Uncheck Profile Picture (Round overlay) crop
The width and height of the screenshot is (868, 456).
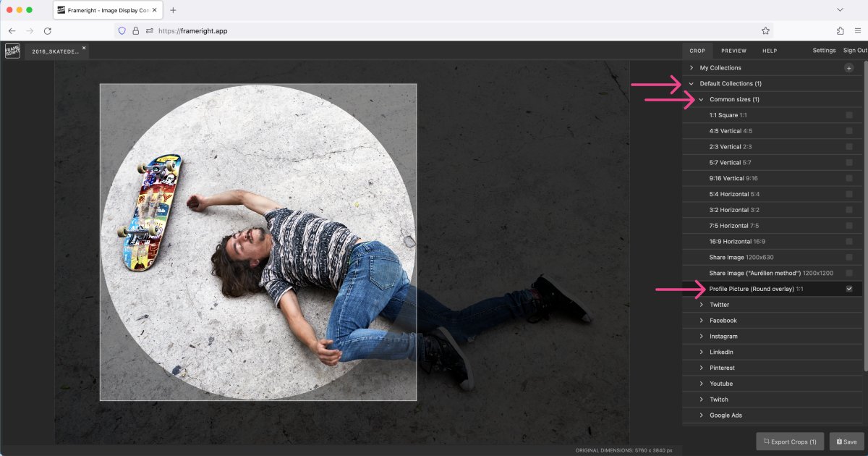click(x=848, y=288)
